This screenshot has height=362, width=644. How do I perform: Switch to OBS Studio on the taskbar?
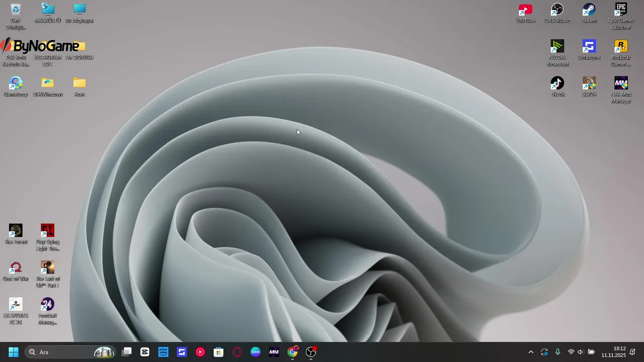click(311, 352)
